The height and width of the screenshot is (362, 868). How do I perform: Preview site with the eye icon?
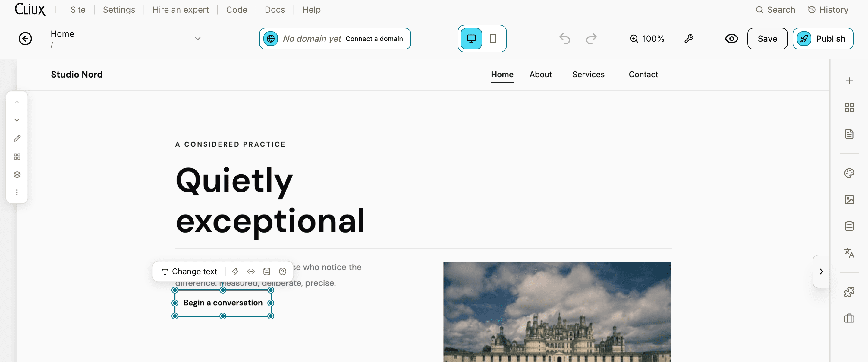tap(731, 38)
